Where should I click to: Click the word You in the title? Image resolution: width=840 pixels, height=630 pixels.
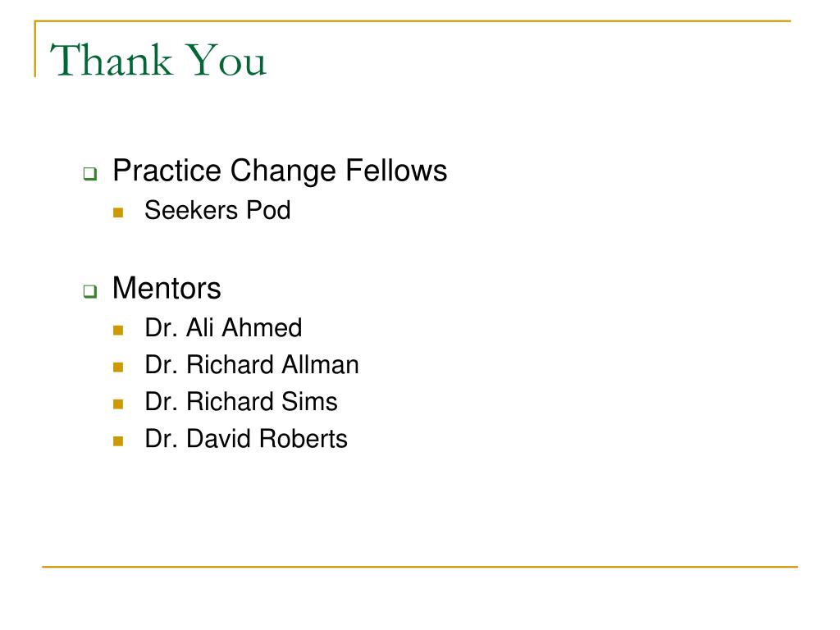coord(227,59)
